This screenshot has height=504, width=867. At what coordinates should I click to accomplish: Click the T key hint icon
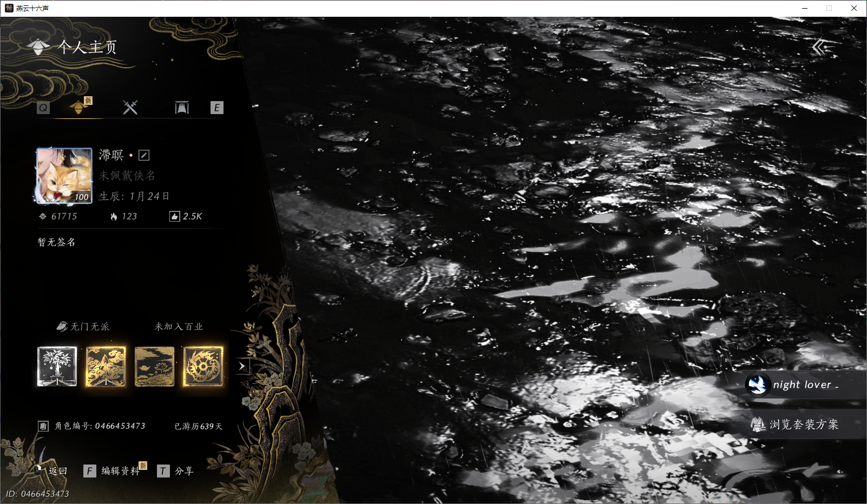coord(163,471)
